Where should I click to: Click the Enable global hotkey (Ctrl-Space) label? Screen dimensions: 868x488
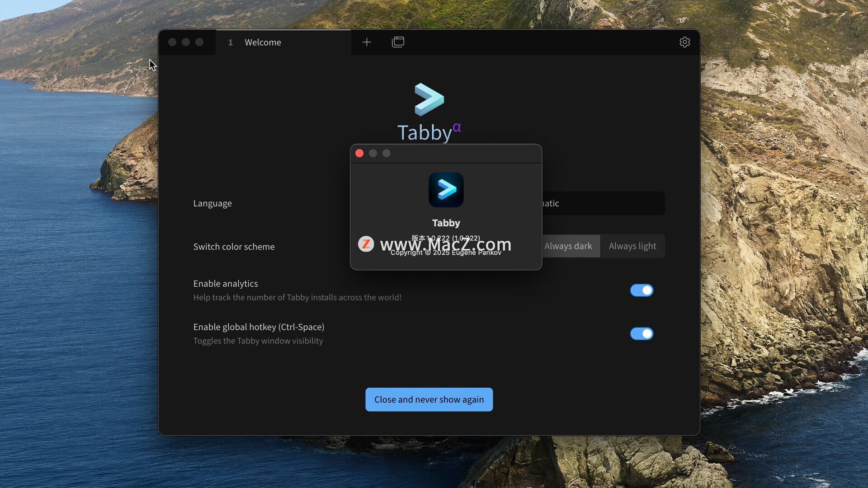click(x=259, y=327)
